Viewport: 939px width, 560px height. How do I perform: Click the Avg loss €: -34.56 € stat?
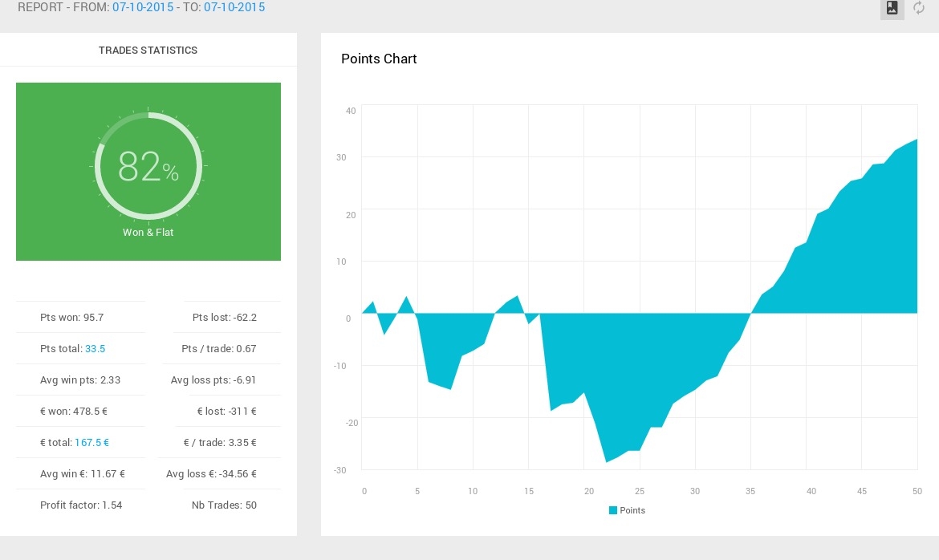coord(211,474)
